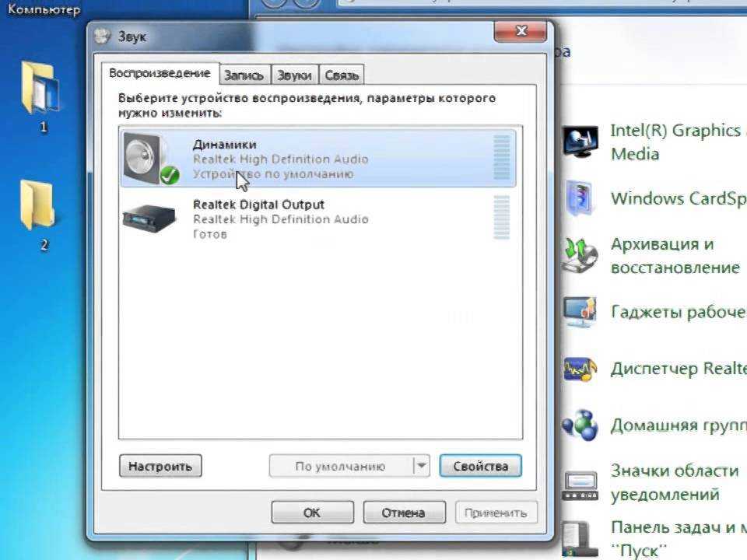
Task: Open Панель задач и меню Пуск icon
Action: pyautogui.click(x=579, y=539)
